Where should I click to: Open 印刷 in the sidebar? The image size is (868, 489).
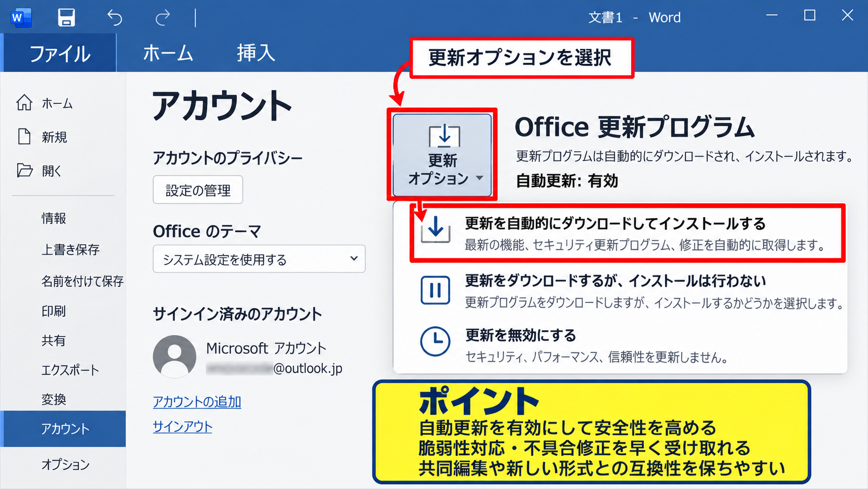tap(54, 311)
